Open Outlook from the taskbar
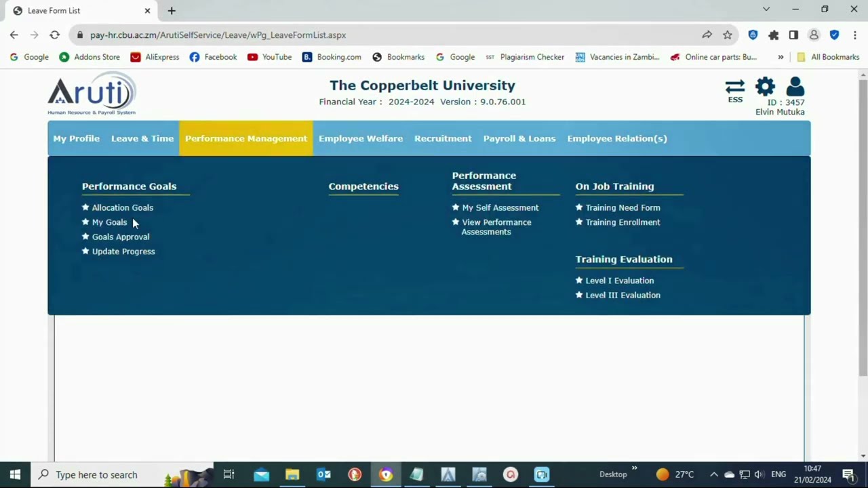Screen dimensions: 868x488 point(323,474)
